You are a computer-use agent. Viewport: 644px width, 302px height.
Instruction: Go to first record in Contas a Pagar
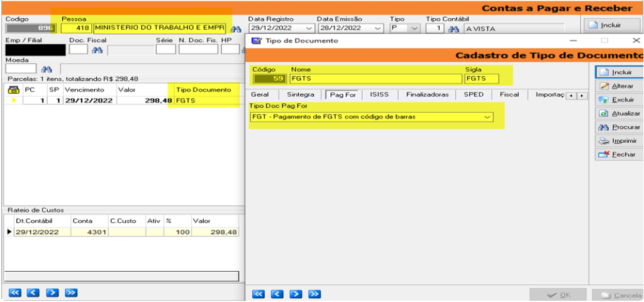15,293
